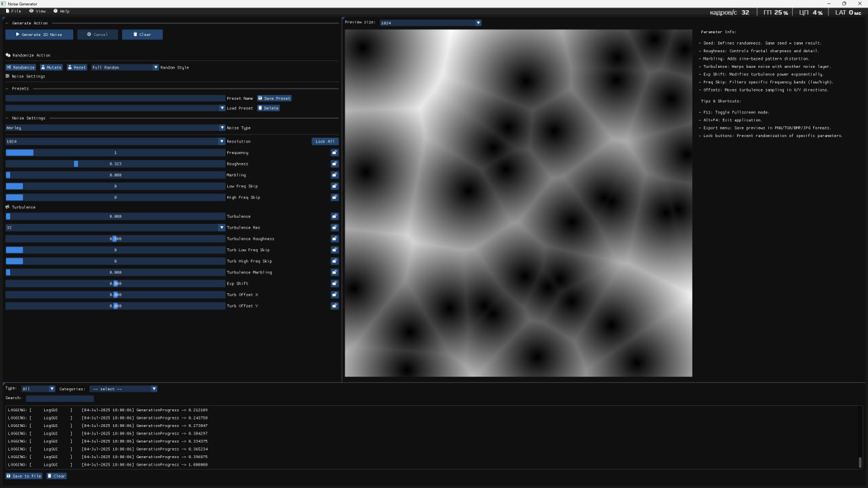Image resolution: width=868 pixels, height=488 pixels.
Task: Click the Worley noise preview image
Action: [519, 203]
